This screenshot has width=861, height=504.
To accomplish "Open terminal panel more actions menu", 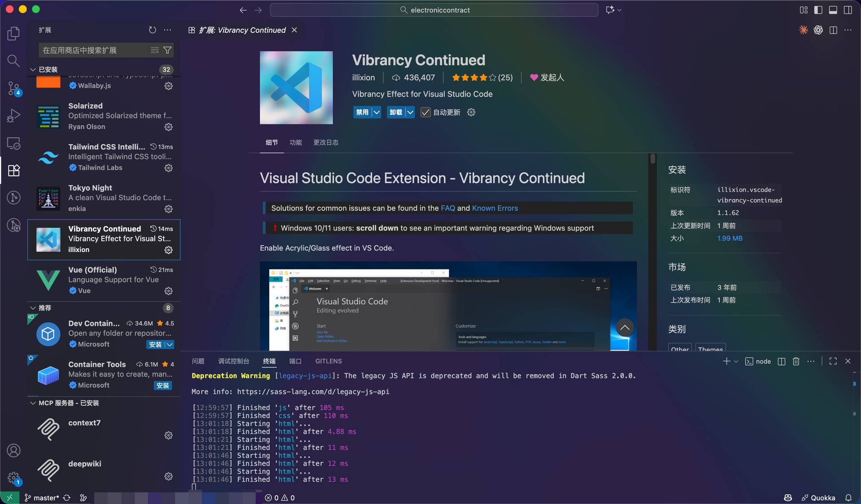I will coord(811,361).
